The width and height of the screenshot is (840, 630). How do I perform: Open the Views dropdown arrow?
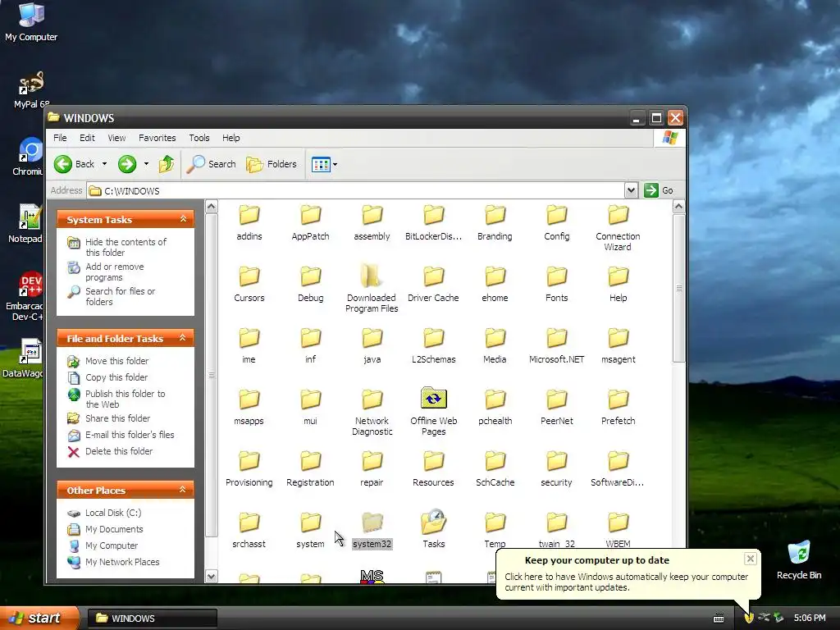click(336, 164)
